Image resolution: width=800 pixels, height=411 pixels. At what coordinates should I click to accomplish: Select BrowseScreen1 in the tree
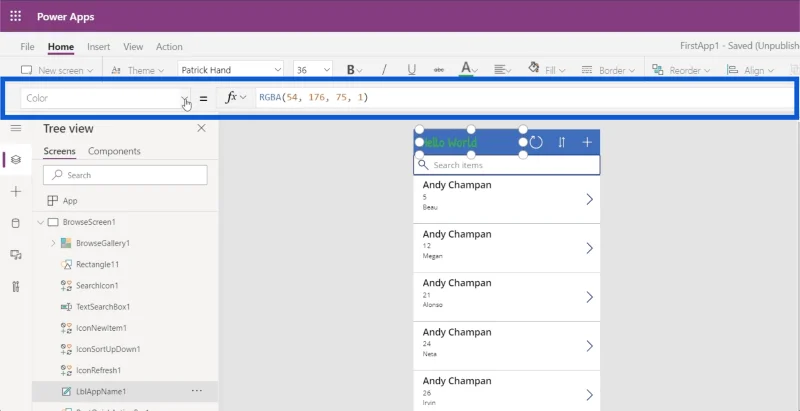tap(89, 222)
